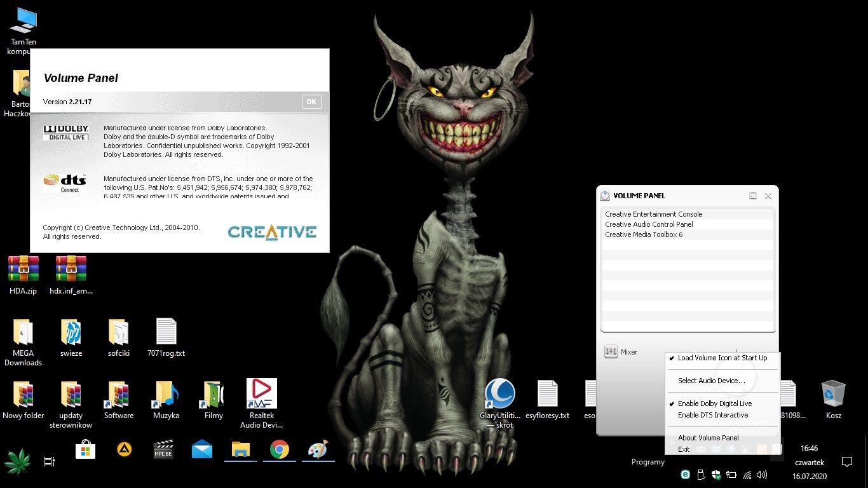Select the 7071rog.txt file
Viewport: 868px width, 488px height.
pos(166,337)
